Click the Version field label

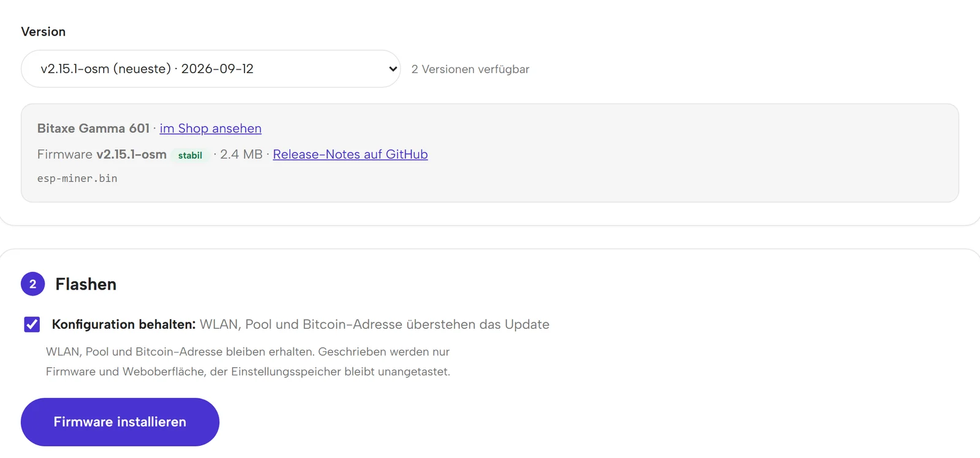43,32
